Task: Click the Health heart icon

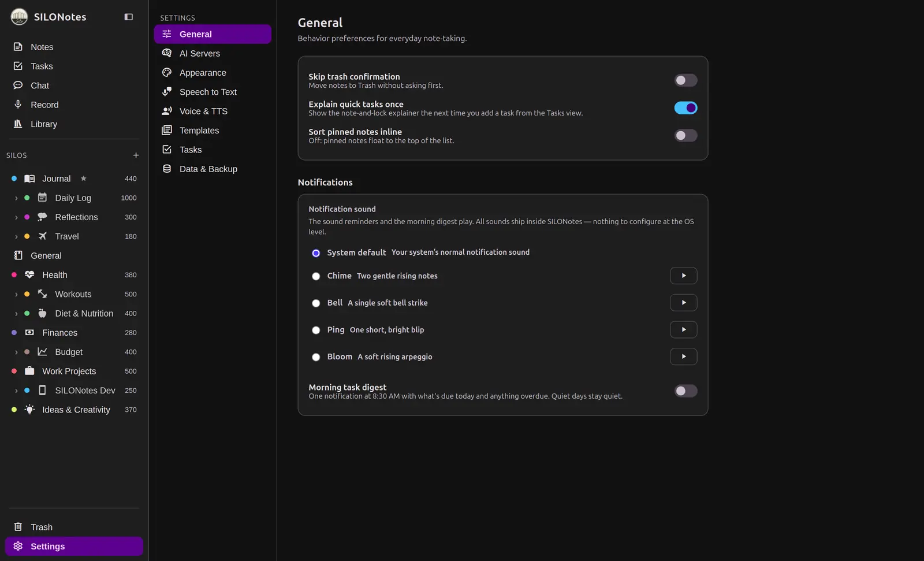Action: pyautogui.click(x=29, y=274)
